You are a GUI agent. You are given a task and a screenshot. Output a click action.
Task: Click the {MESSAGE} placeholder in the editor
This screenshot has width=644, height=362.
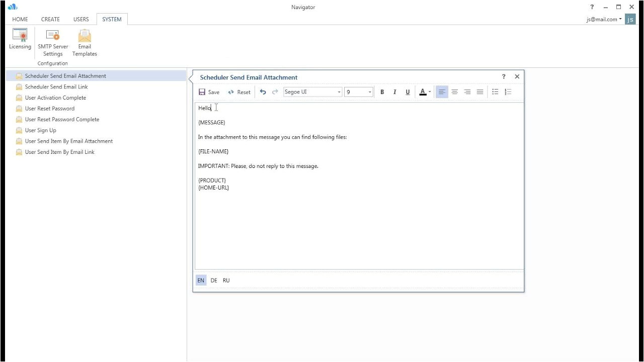click(x=212, y=122)
